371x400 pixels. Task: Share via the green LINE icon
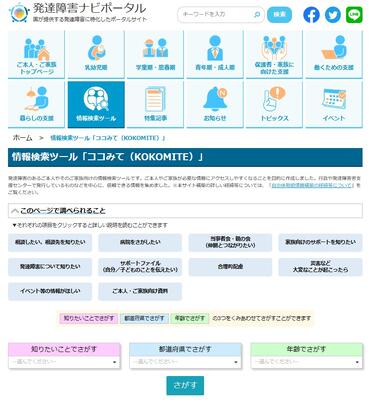pyautogui.click(x=354, y=15)
